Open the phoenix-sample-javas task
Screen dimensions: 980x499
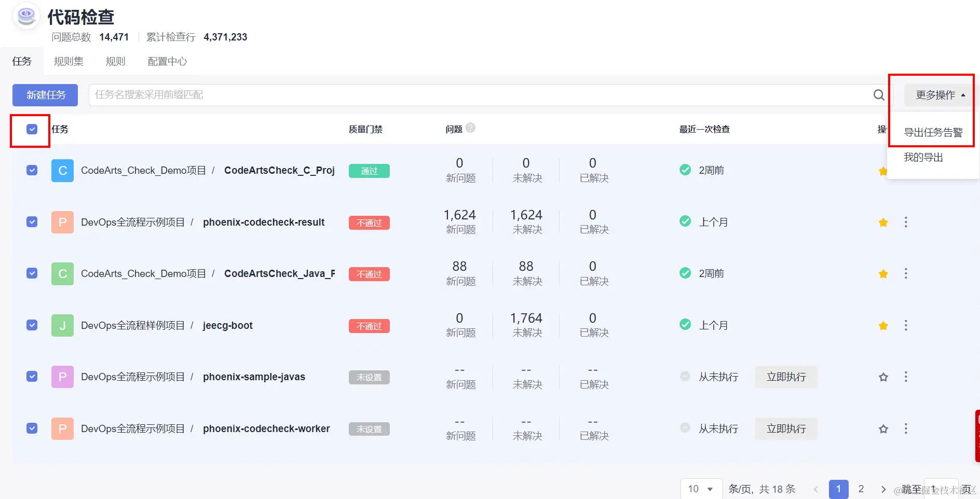tap(254, 377)
